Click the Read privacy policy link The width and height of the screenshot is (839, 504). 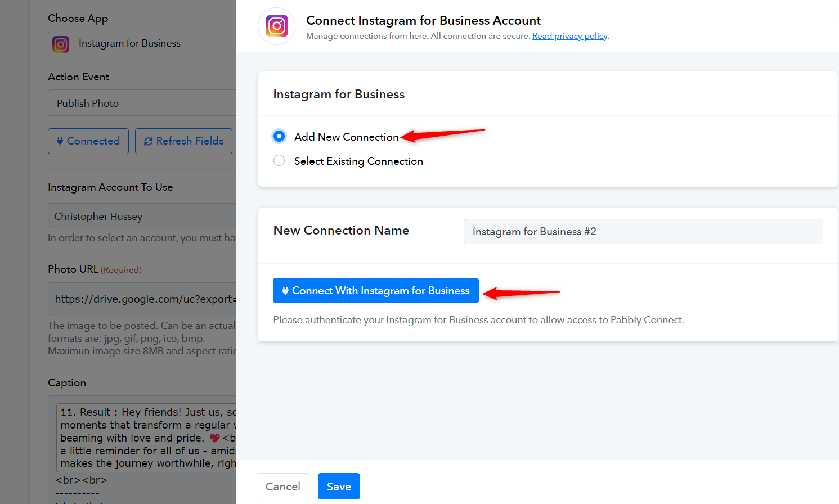click(x=570, y=36)
